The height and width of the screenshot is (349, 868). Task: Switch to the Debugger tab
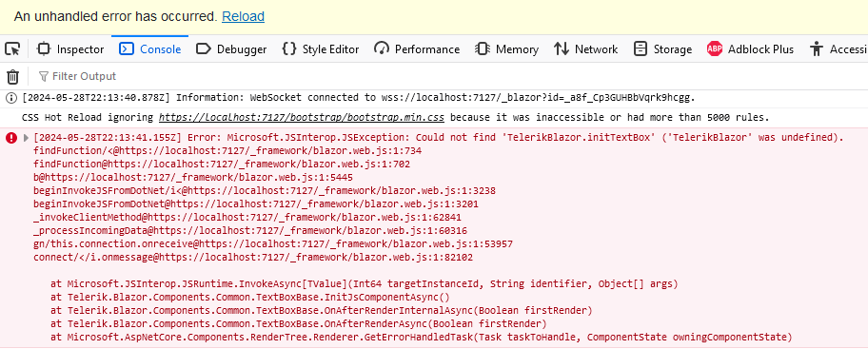click(231, 49)
